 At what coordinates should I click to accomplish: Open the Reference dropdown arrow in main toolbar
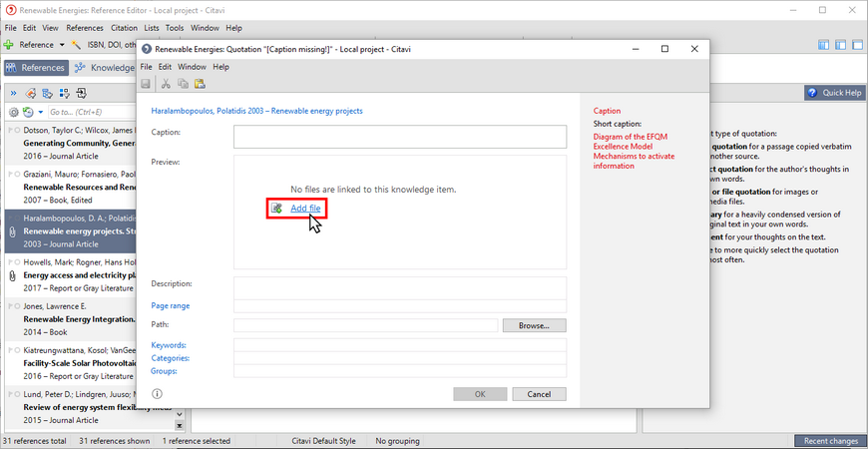[62, 44]
